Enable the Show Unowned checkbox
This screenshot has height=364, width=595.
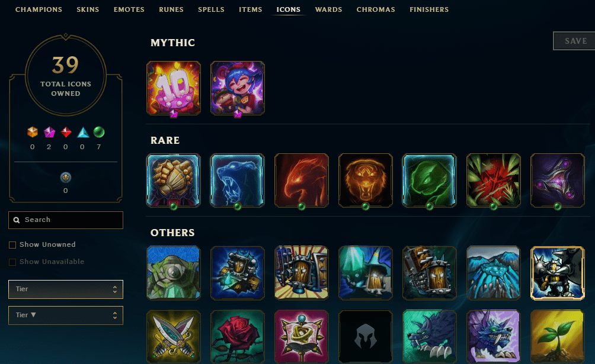[x=12, y=245]
